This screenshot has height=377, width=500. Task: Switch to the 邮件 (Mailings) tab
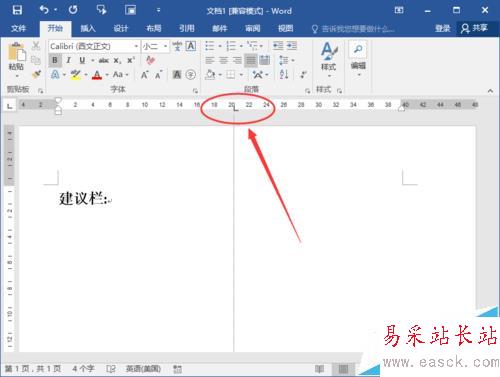point(220,28)
